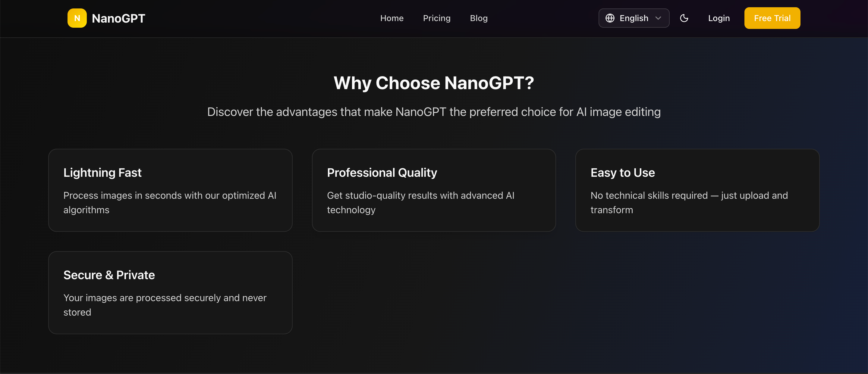Expand the chevron next to English
The width and height of the screenshot is (868, 374).
(x=658, y=18)
